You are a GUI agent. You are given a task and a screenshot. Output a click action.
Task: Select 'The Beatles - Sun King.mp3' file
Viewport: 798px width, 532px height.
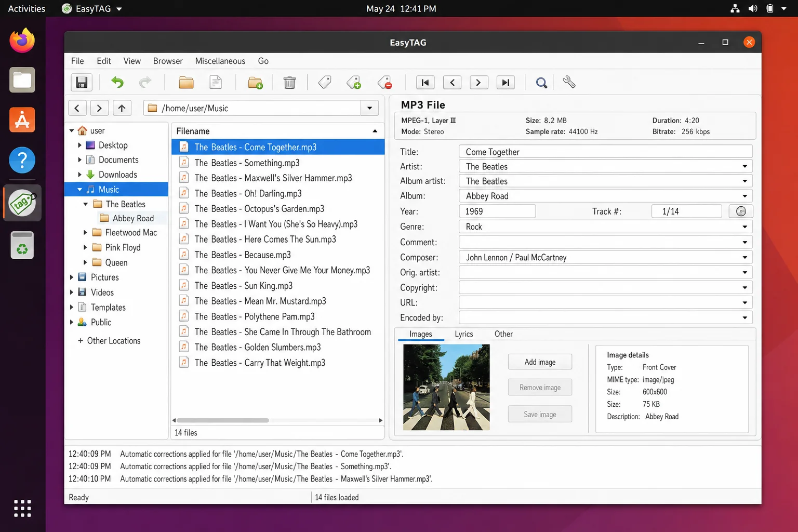click(x=278, y=286)
